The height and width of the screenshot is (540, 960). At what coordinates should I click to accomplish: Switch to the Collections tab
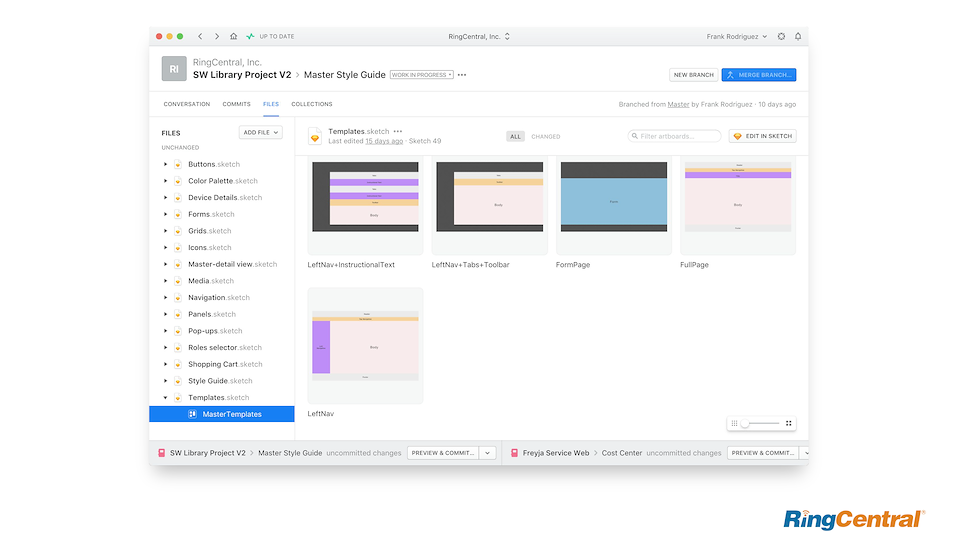[x=312, y=104]
